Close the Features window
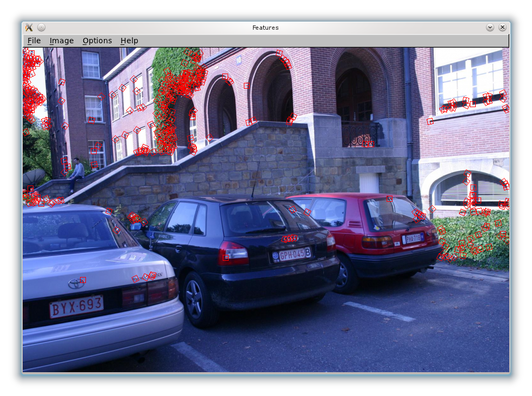This screenshot has width=532, height=396. pyautogui.click(x=502, y=28)
